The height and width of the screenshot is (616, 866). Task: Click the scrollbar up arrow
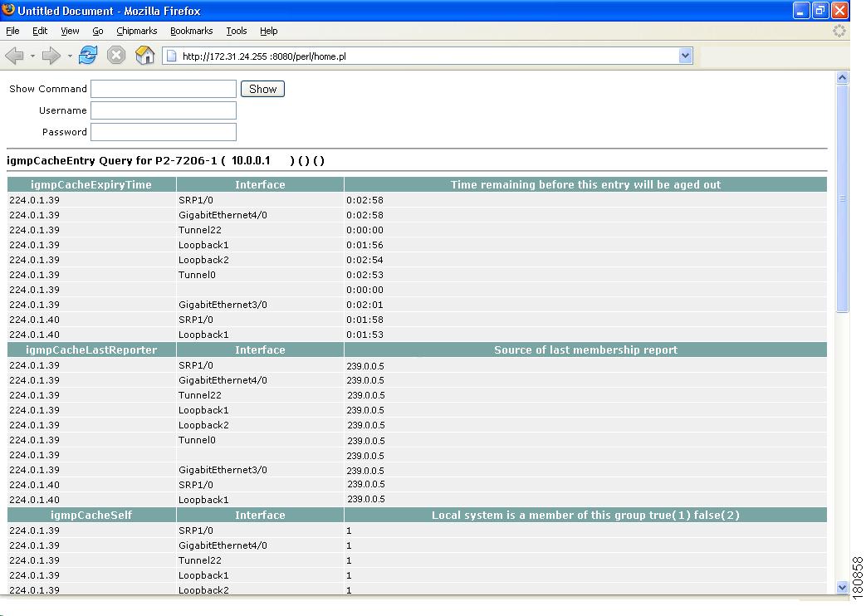pyautogui.click(x=844, y=76)
